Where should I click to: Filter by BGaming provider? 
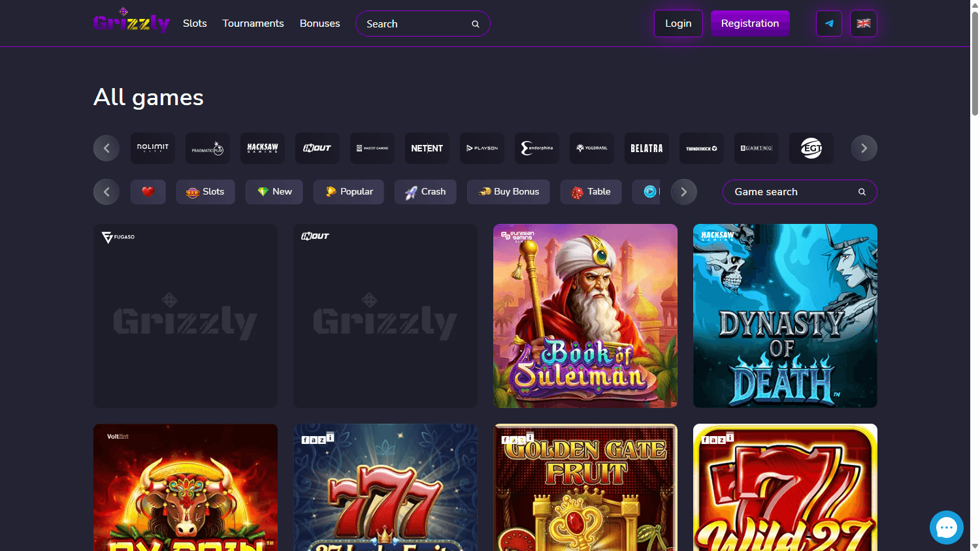pyautogui.click(x=757, y=148)
